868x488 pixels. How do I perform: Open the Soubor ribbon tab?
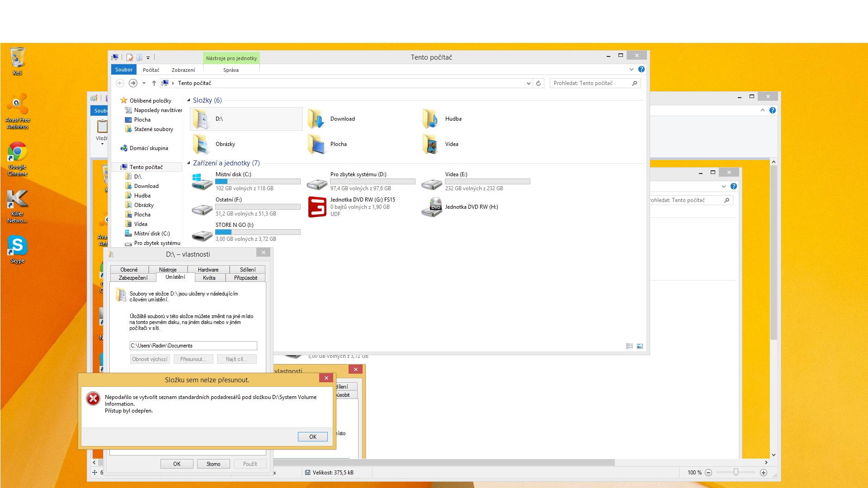tap(123, 70)
